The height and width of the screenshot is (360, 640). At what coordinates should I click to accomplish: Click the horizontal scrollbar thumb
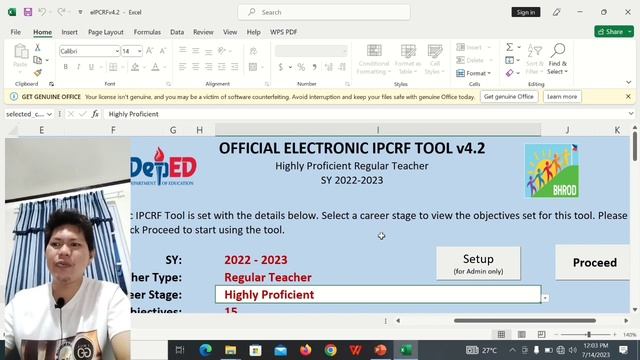[x=524, y=321]
